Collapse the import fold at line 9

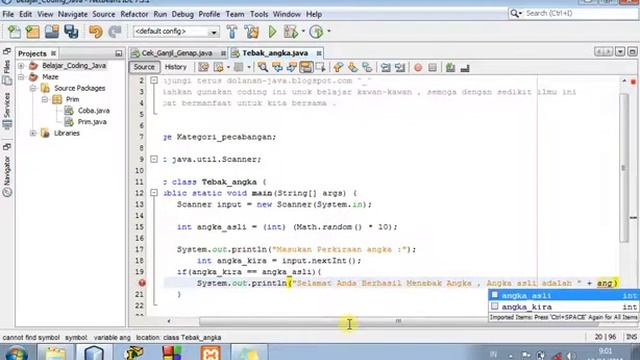click(154, 159)
